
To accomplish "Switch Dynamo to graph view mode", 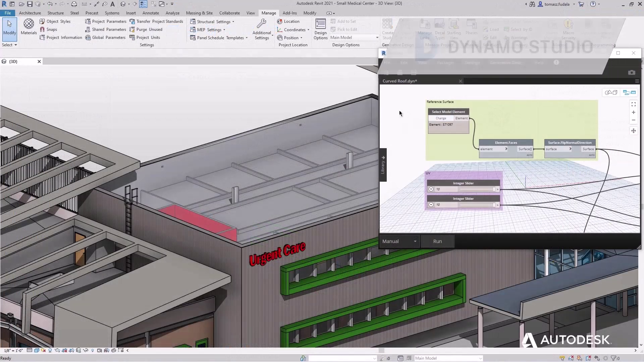I will pos(629,93).
